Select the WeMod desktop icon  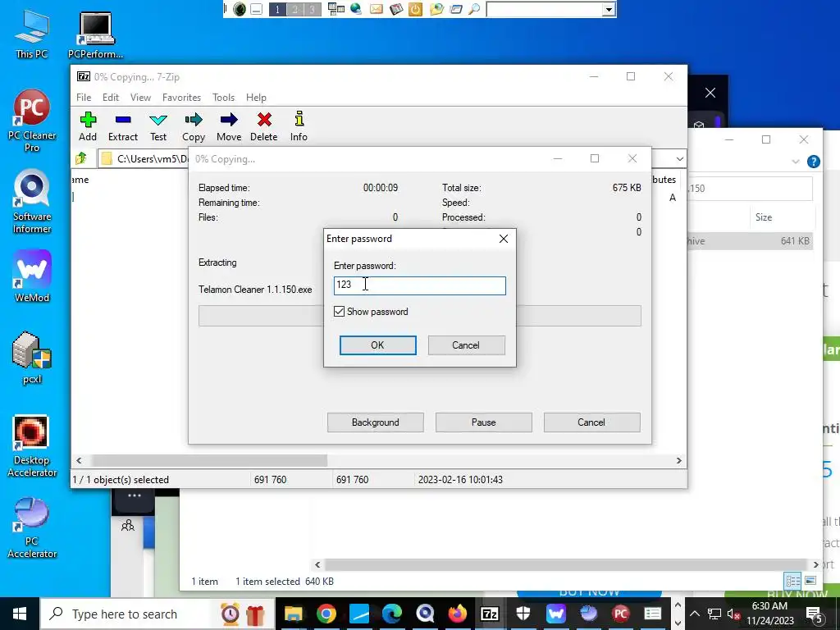tap(32, 277)
